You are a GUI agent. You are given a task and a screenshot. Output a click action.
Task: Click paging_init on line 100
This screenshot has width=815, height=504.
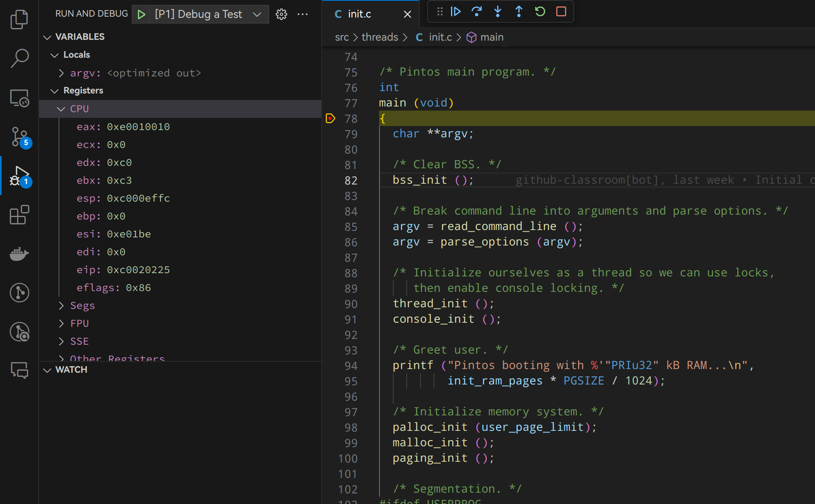(x=430, y=458)
